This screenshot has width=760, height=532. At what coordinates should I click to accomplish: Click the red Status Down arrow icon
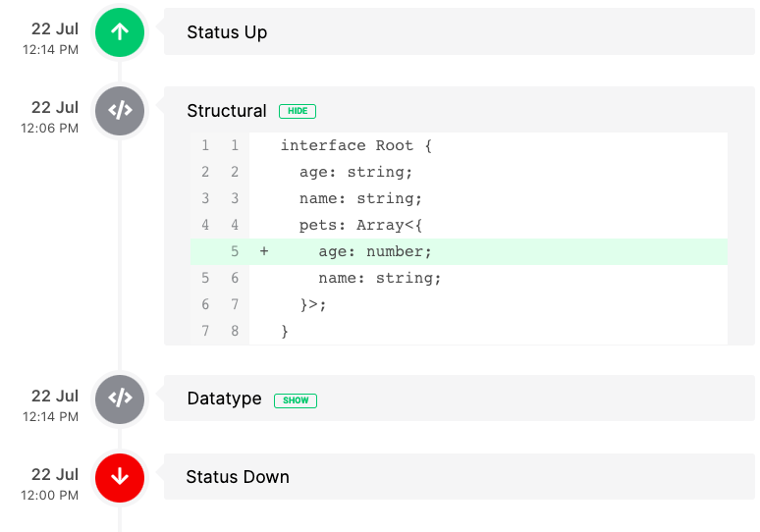120,477
